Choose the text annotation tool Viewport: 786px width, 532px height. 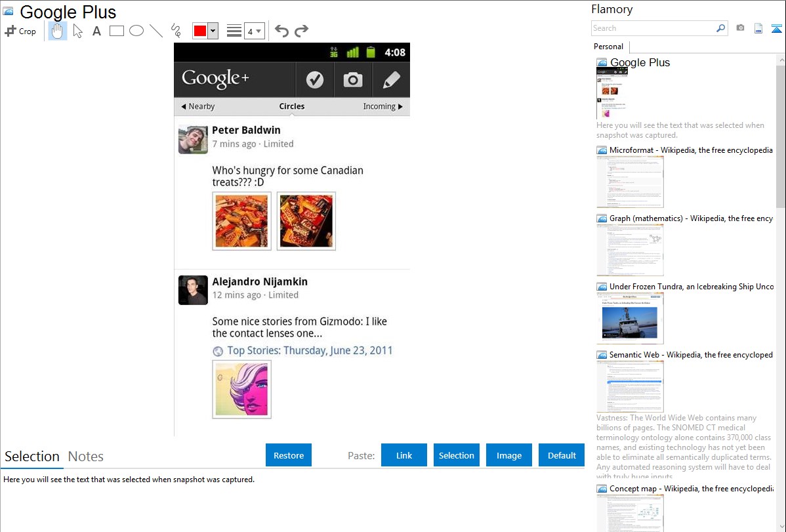click(x=96, y=31)
